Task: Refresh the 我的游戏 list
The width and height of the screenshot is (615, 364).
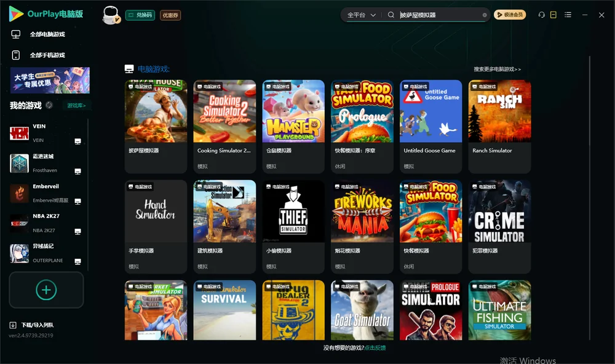Action: [x=49, y=105]
